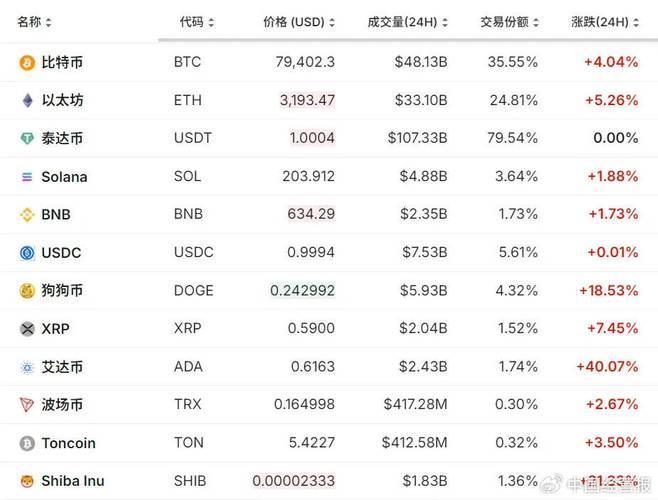This screenshot has height=500, width=658.
Task: Sort by 代码 column arrows
Action: tap(211, 22)
